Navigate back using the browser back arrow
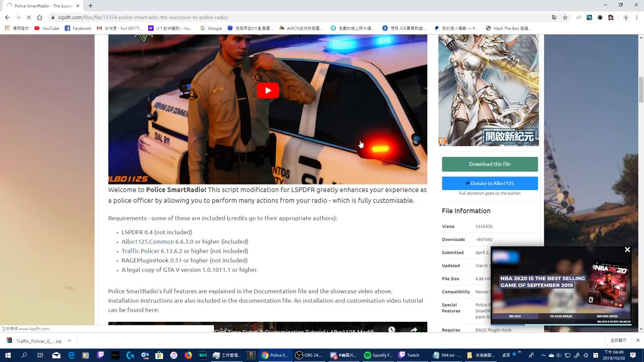This screenshot has height=362, width=644. click(7, 17)
